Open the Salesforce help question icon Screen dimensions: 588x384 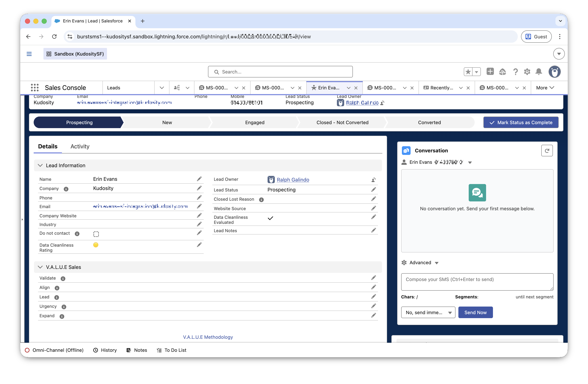click(515, 72)
